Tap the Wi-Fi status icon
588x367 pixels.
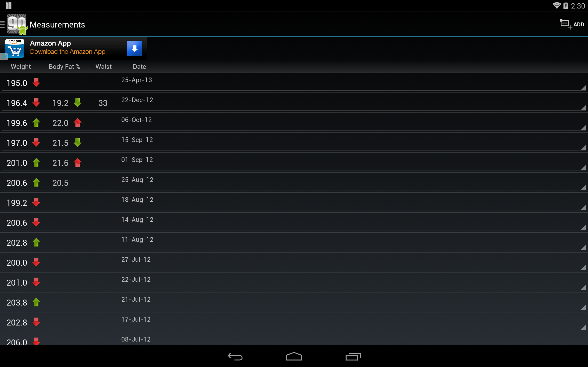click(556, 6)
